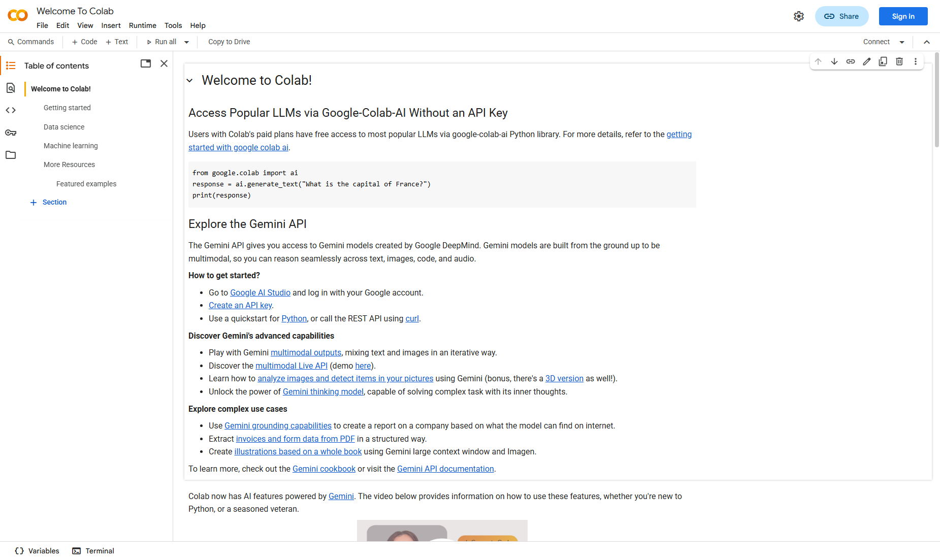
Task: Open the View menu
Action: tap(85, 25)
